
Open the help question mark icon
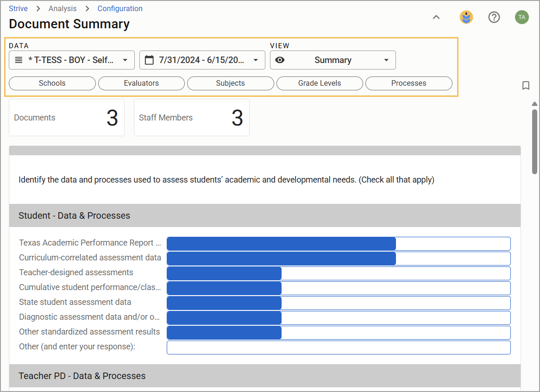coord(494,17)
